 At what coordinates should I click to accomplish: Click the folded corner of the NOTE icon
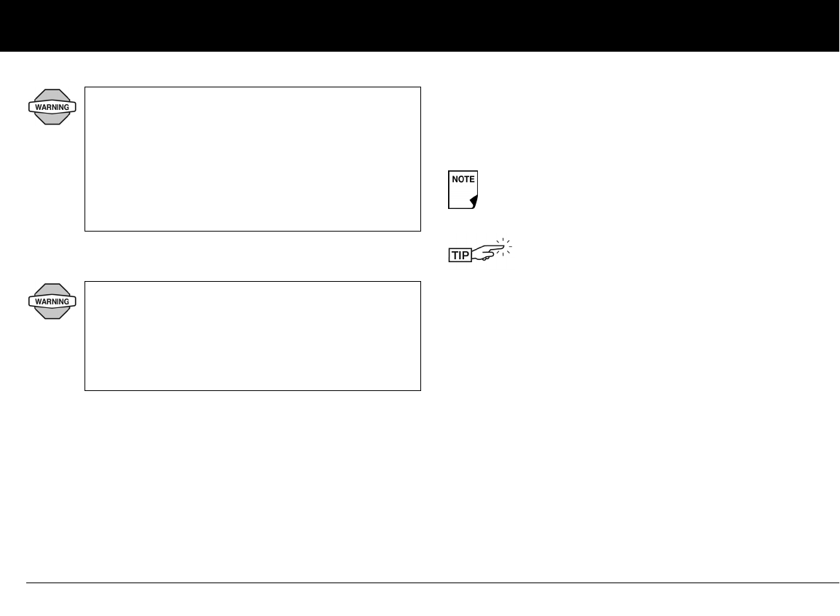474,201
